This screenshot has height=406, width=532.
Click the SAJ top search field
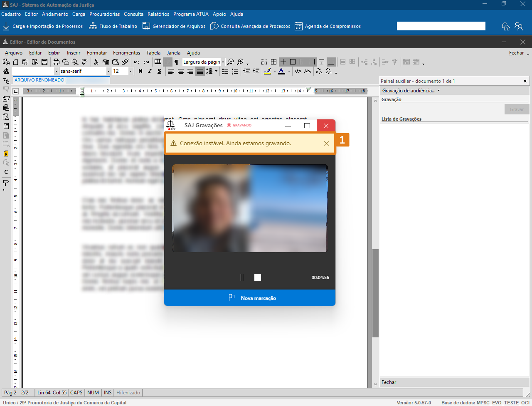pos(441,26)
